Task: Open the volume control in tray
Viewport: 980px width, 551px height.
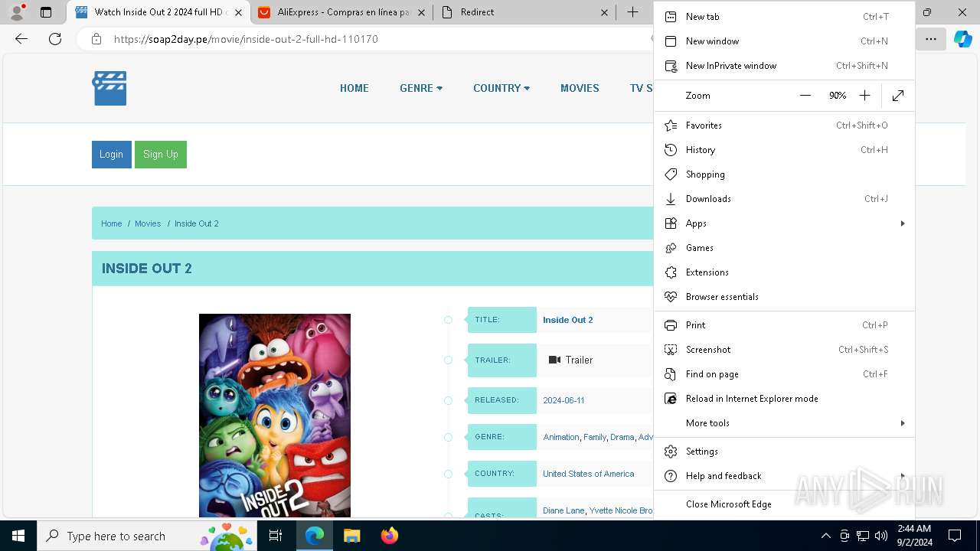Action: (880, 536)
